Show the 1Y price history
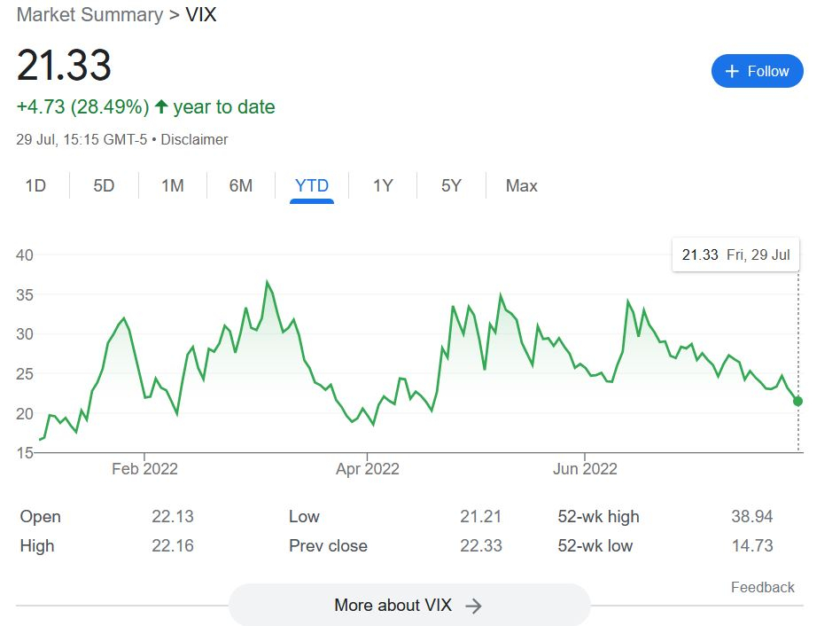Image resolution: width=840 pixels, height=626 pixels. click(x=383, y=185)
